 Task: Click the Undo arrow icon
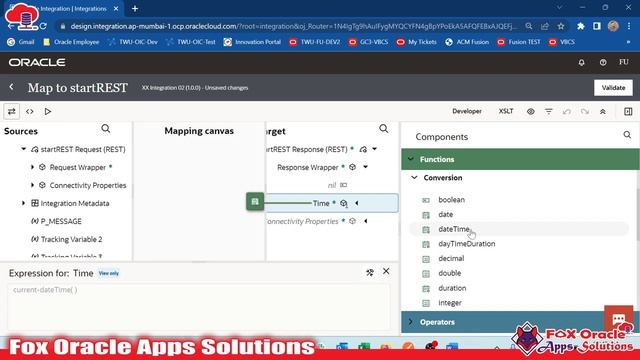[x=567, y=111]
